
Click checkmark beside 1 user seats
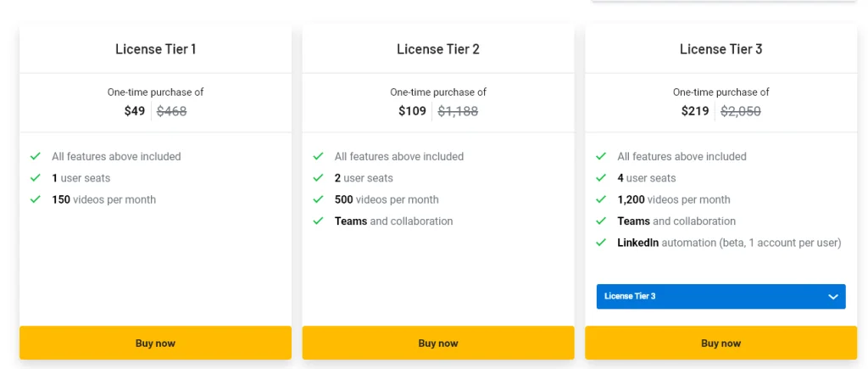pyautogui.click(x=36, y=178)
